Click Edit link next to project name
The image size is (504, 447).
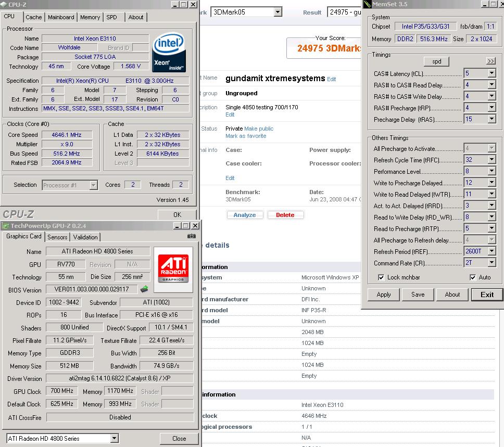[x=331, y=80]
